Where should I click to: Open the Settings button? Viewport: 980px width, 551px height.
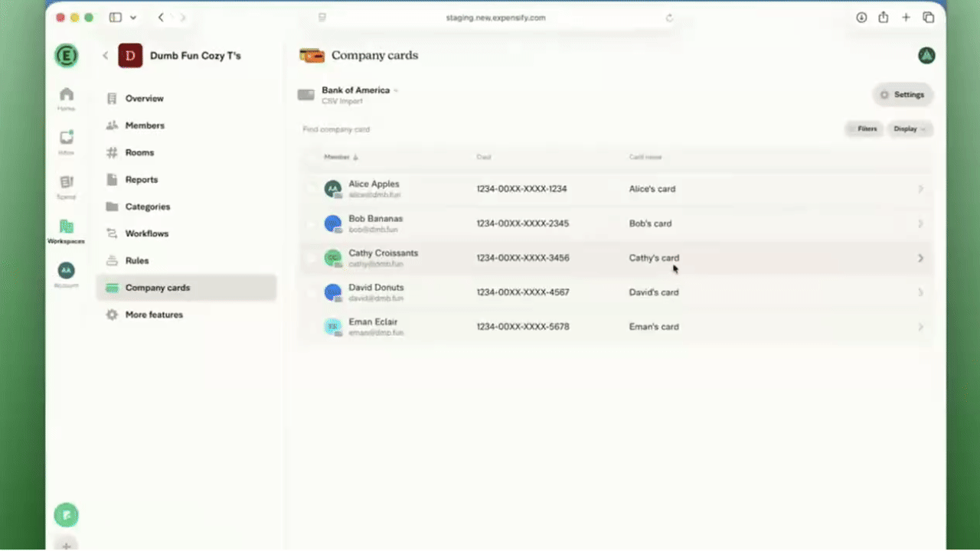[903, 95]
